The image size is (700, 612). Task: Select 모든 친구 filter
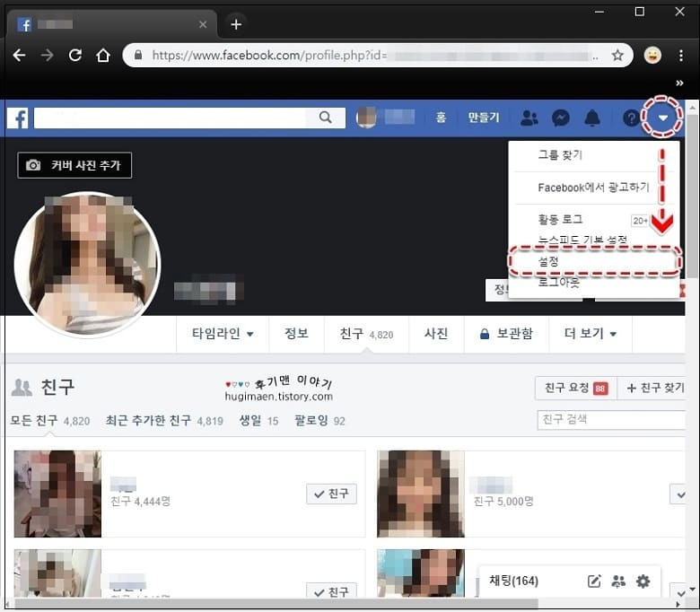click(49, 421)
